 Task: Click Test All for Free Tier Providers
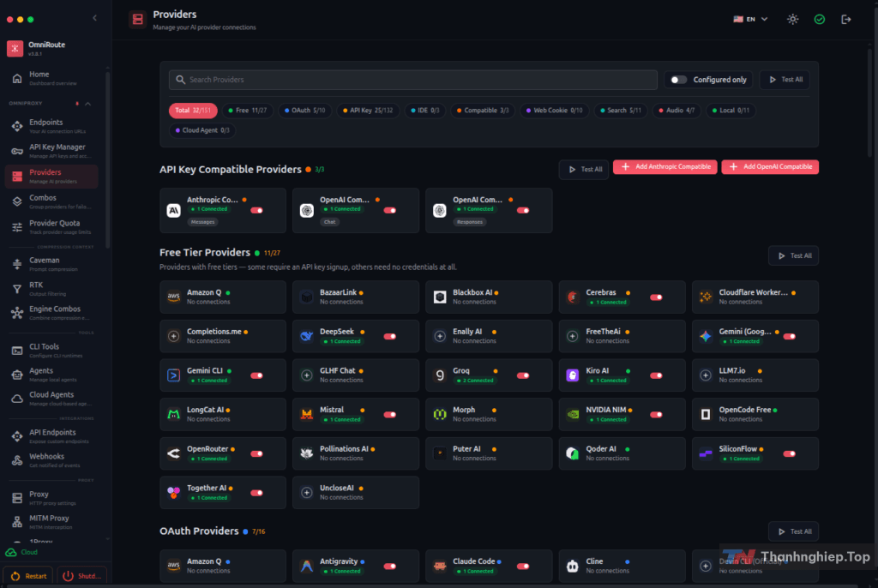coord(794,256)
